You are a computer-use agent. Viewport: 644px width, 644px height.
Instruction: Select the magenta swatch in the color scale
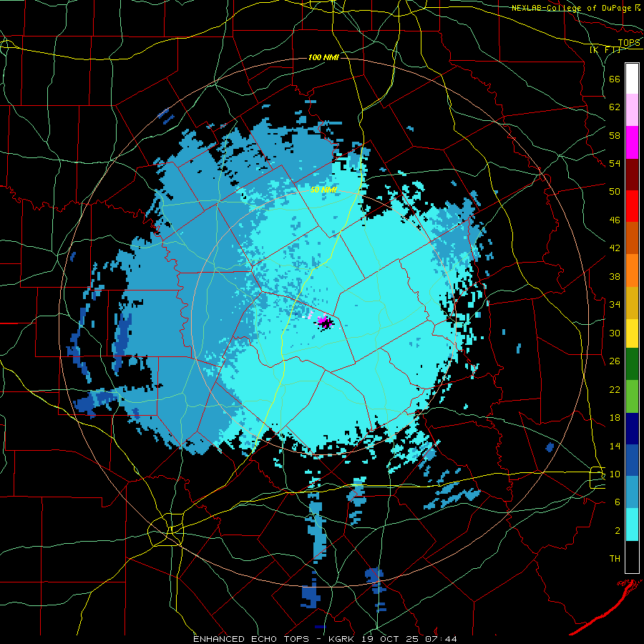coord(632,142)
